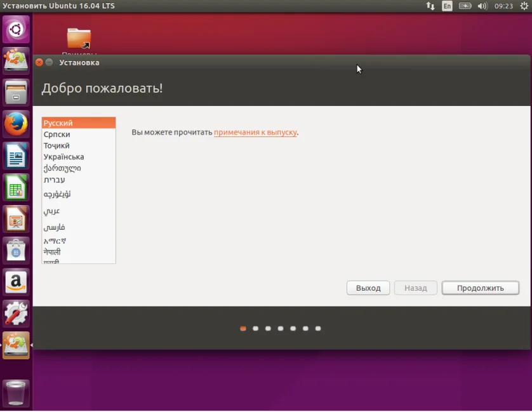Screen dimensions: 532x412
Task: Select Nepali नेपाली language
Action: pos(79,252)
